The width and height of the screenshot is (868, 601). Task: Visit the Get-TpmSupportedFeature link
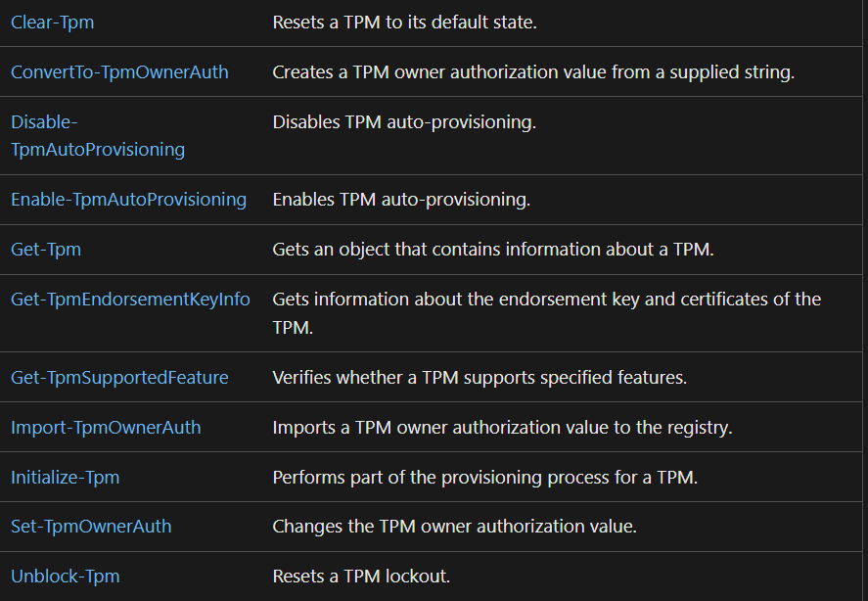click(119, 378)
